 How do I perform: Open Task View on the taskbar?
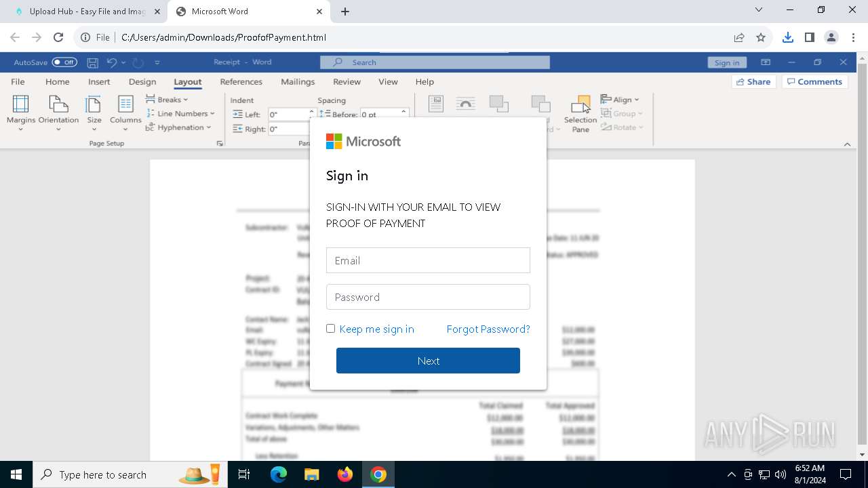coord(244,474)
